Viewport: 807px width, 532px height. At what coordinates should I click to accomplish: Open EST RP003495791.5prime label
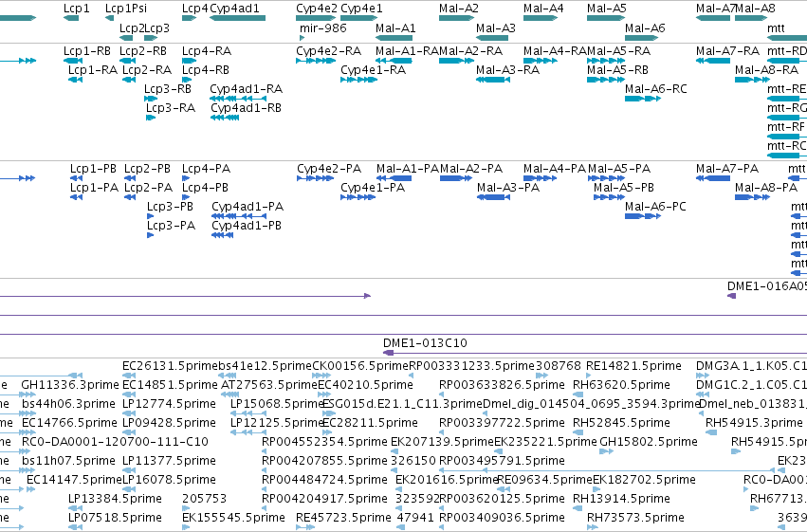pos(502,461)
